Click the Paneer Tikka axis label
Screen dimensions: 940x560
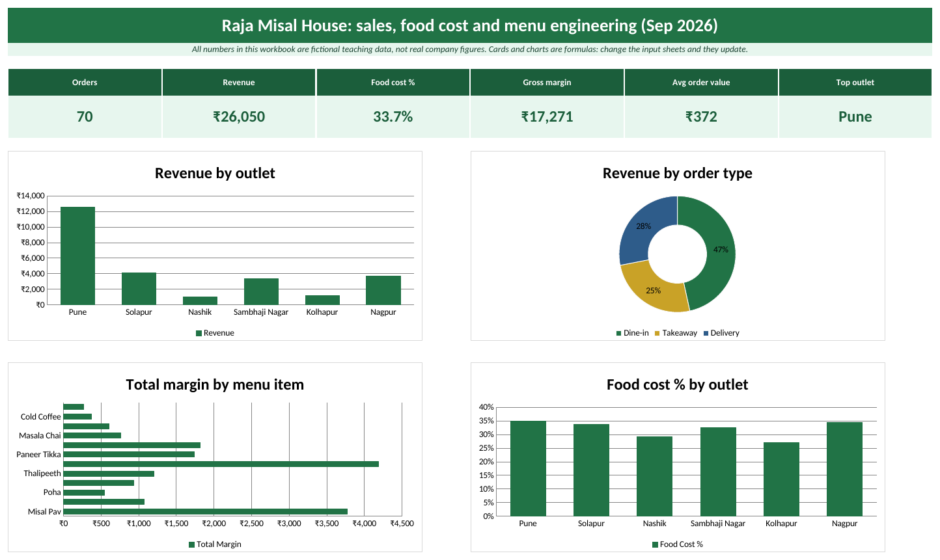pos(38,455)
